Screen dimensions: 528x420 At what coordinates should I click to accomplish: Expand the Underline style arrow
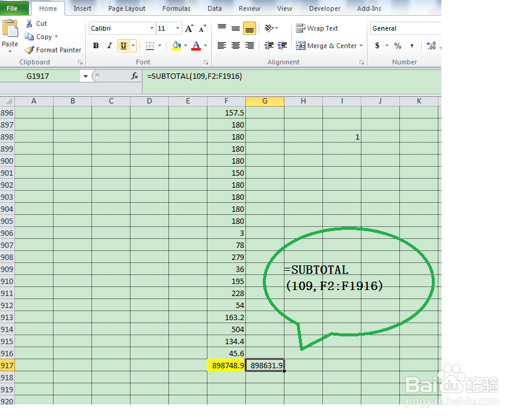(x=134, y=46)
